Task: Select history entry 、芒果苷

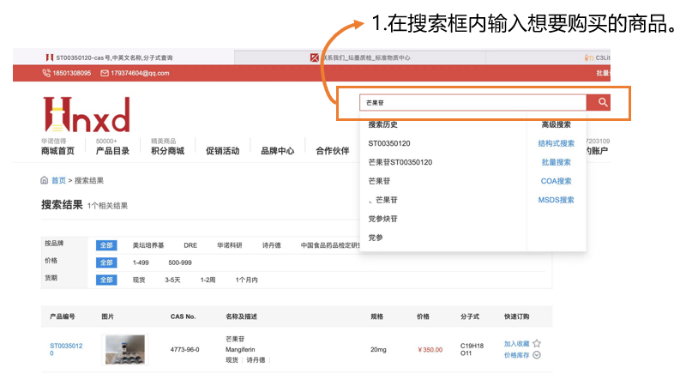Action: [x=383, y=200]
